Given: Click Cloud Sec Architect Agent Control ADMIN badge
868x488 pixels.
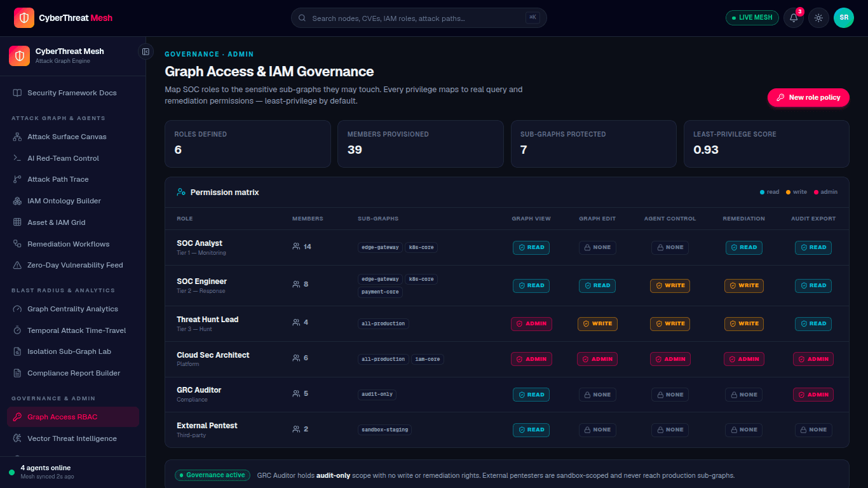Looking at the screenshot, I should click(670, 359).
